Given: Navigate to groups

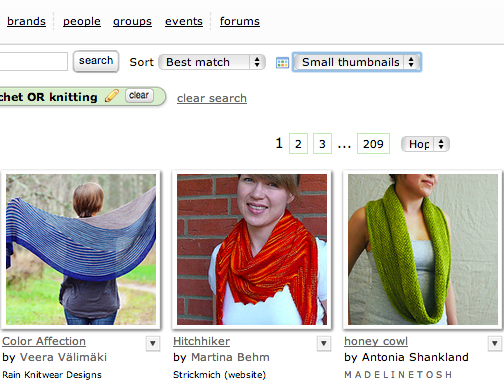Looking at the screenshot, I should (x=132, y=21).
